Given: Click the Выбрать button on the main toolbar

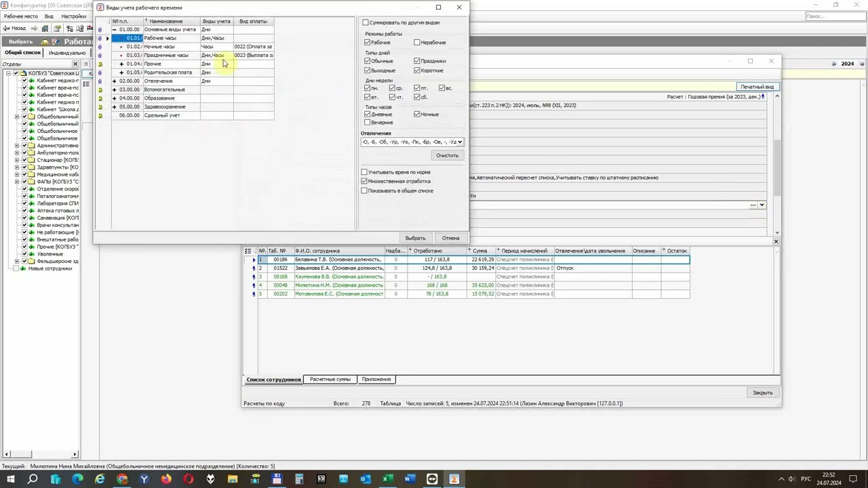Looking at the screenshot, I should click(x=20, y=41).
